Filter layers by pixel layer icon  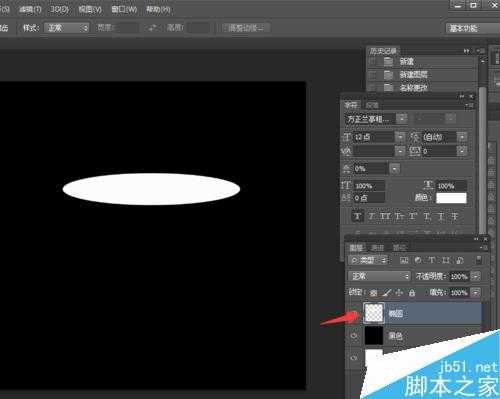click(x=404, y=260)
